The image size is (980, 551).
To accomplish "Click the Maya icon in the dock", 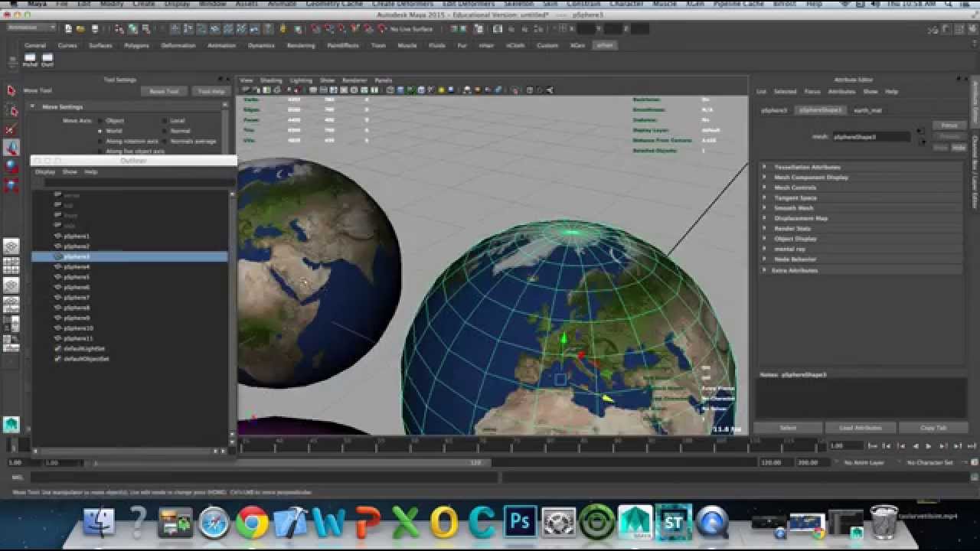I will [x=635, y=522].
